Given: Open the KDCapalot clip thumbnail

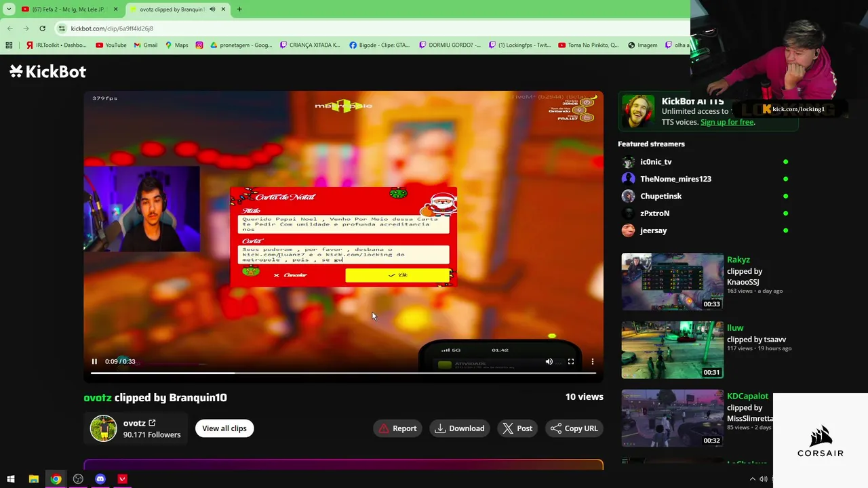Looking at the screenshot, I should [672, 418].
